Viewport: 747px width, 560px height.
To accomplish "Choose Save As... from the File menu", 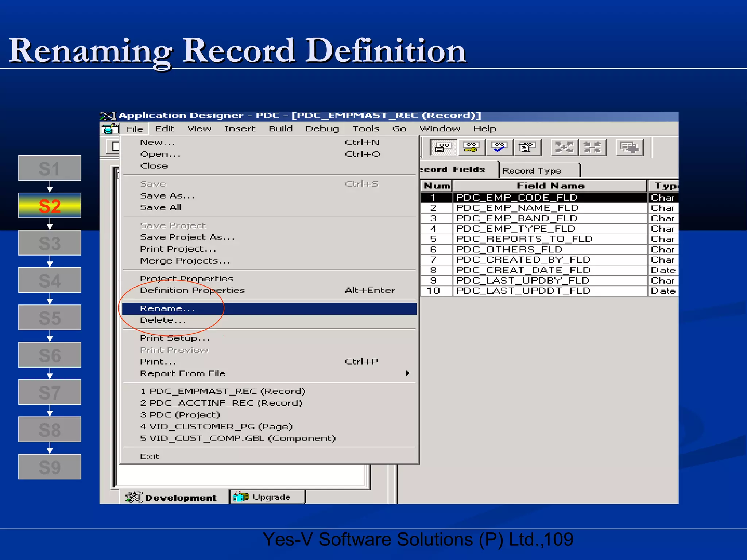I will (269, 196).
